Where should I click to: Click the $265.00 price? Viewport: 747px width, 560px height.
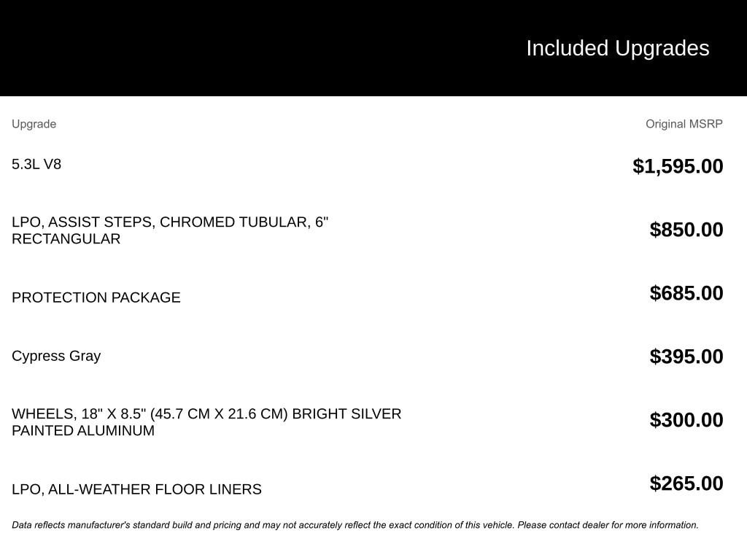686,483
